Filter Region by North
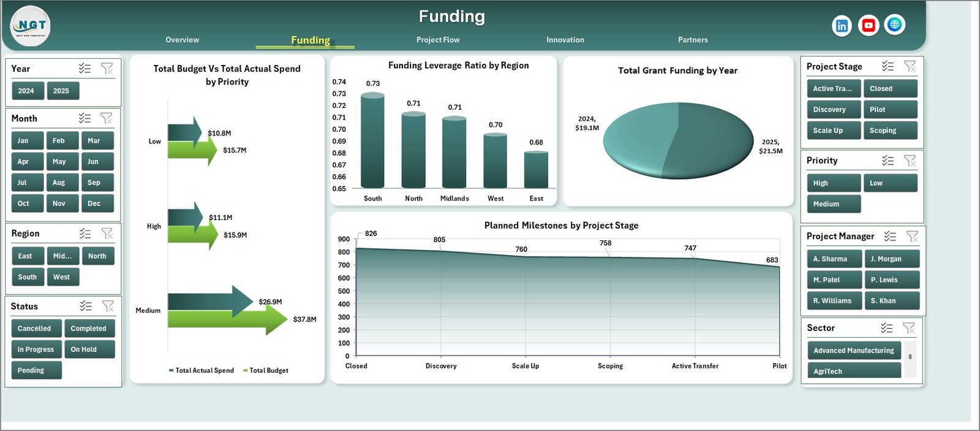The width and height of the screenshot is (980, 431). pos(98,256)
